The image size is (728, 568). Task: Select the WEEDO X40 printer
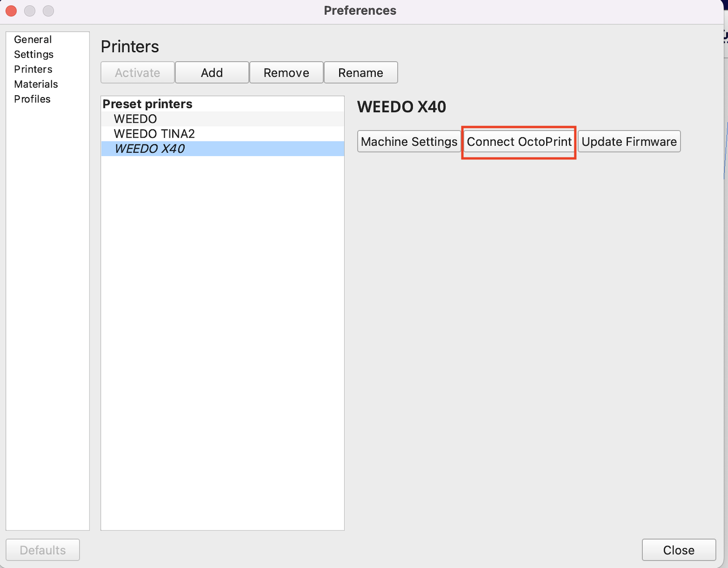(x=223, y=149)
